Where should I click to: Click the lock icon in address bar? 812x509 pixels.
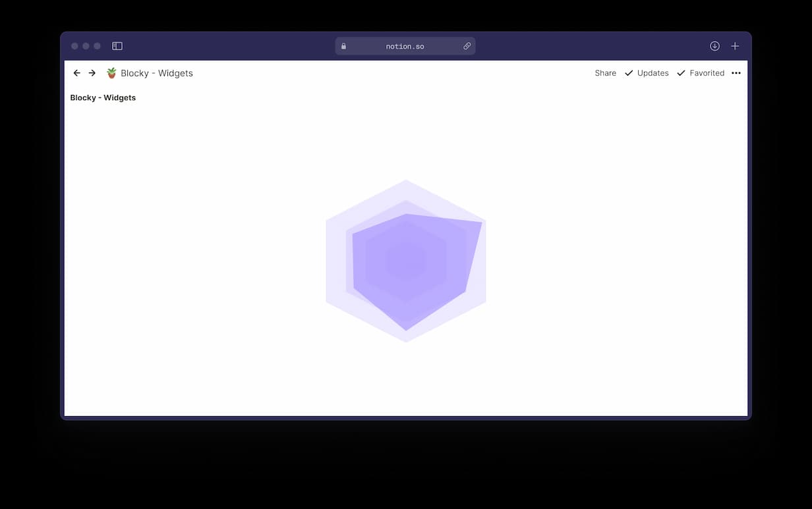[x=343, y=46]
